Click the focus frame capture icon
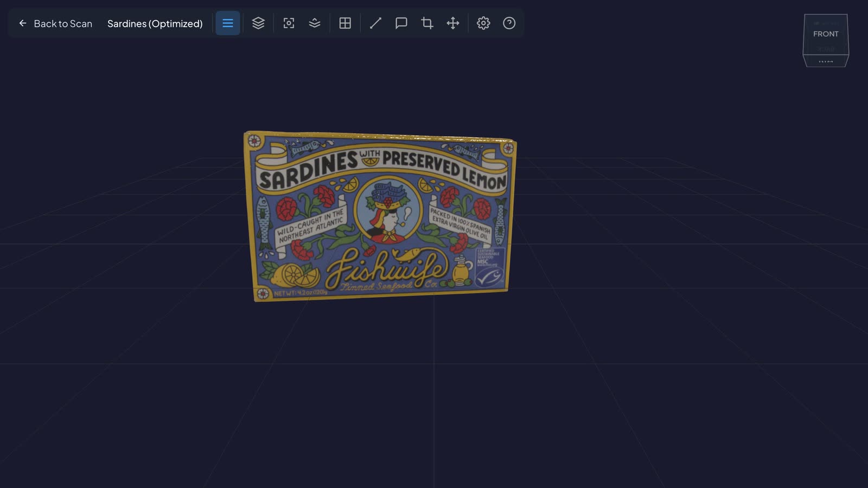This screenshot has width=868, height=488. click(x=289, y=23)
